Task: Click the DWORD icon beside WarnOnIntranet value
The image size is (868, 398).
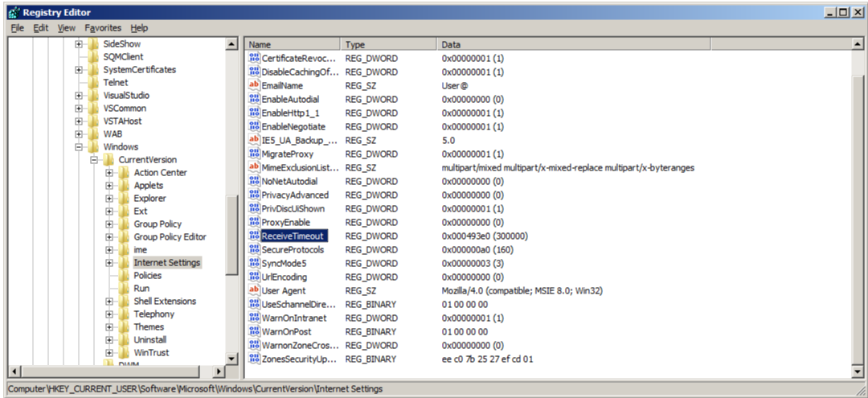Action: pos(254,318)
